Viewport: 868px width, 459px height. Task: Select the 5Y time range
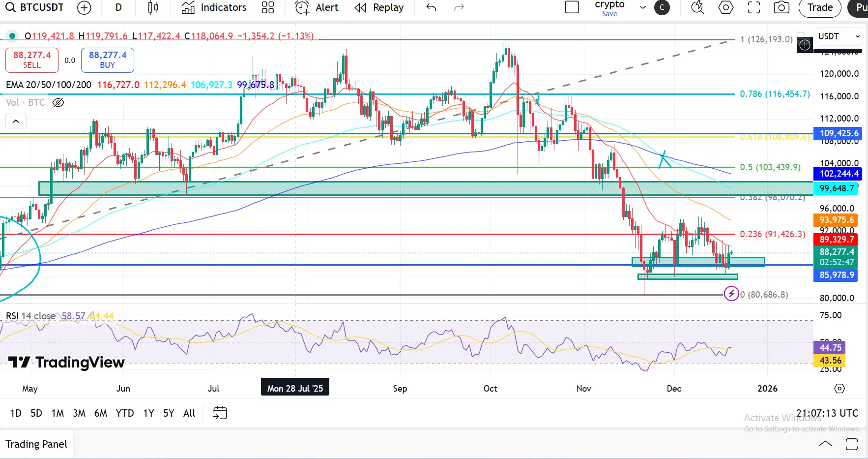[x=169, y=413]
